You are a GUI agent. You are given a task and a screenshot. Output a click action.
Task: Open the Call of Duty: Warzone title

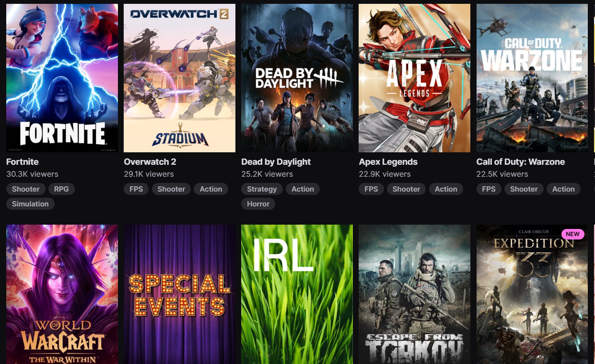(x=521, y=162)
